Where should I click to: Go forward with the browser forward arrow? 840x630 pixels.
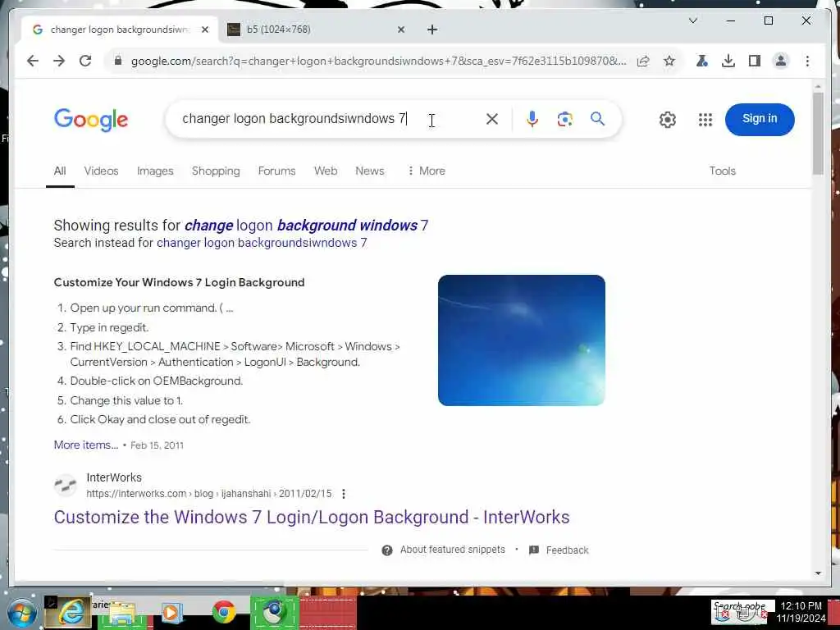click(x=59, y=61)
